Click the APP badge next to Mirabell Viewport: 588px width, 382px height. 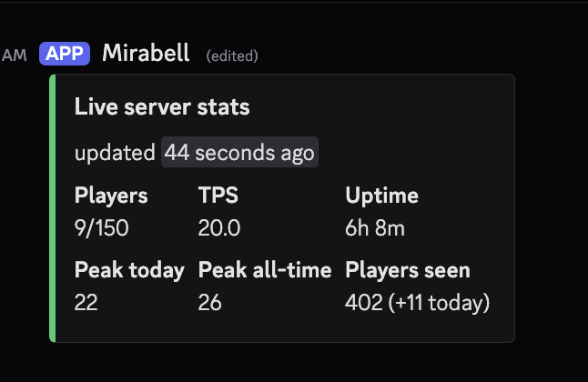tap(65, 54)
